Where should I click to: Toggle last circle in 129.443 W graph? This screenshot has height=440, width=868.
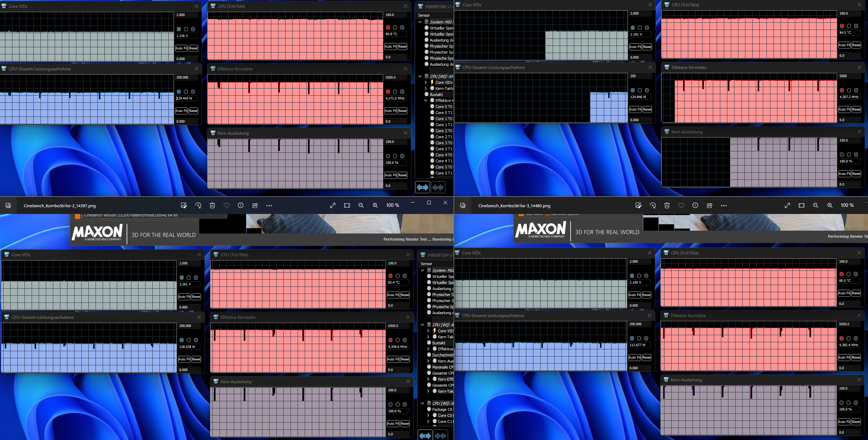(x=193, y=92)
